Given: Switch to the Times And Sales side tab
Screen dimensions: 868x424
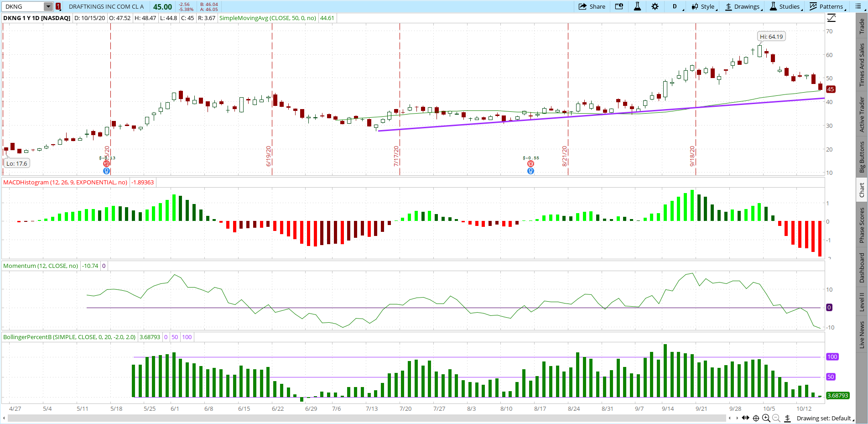Looking at the screenshot, I should [x=862, y=65].
